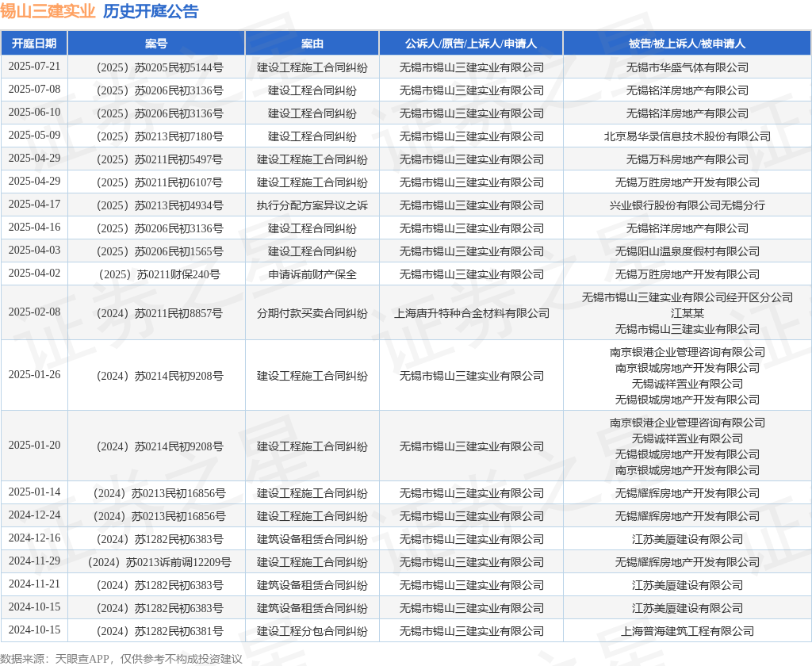Select the 案号 column header
812x666 pixels.
click(156, 44)
